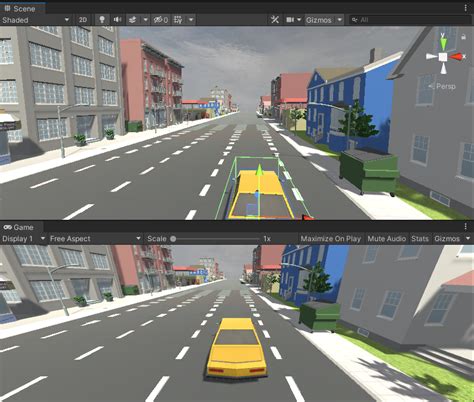Screen dimensions: 474x402
Task: Toggle Stats overlay in Game view
Action: [x=420, y=239]
